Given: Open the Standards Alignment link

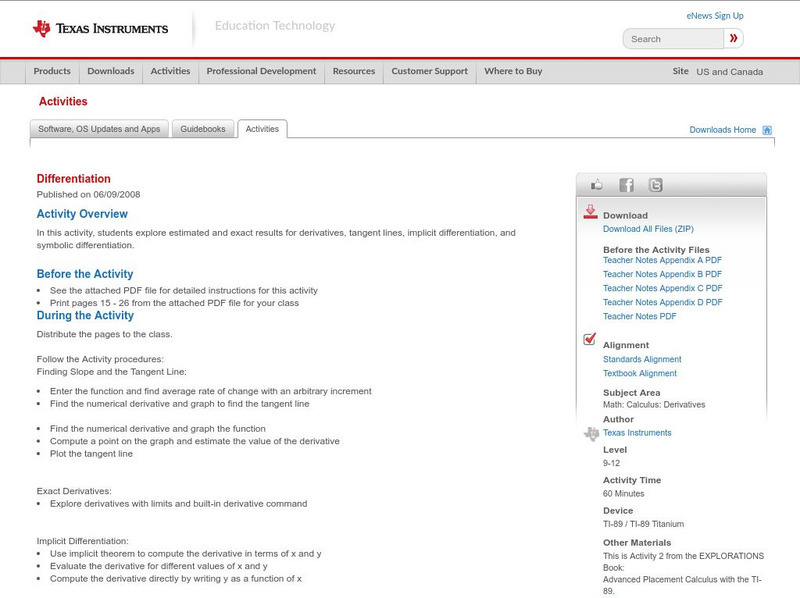Looking at the screenshot, I should click(642, 359).
